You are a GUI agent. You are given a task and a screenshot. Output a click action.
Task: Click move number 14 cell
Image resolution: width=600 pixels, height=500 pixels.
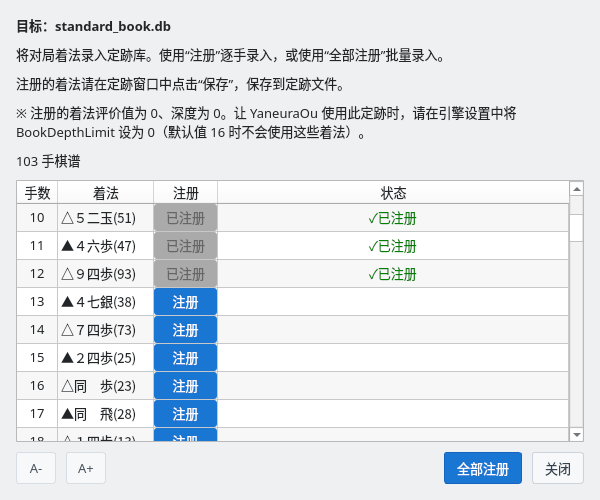37,330
